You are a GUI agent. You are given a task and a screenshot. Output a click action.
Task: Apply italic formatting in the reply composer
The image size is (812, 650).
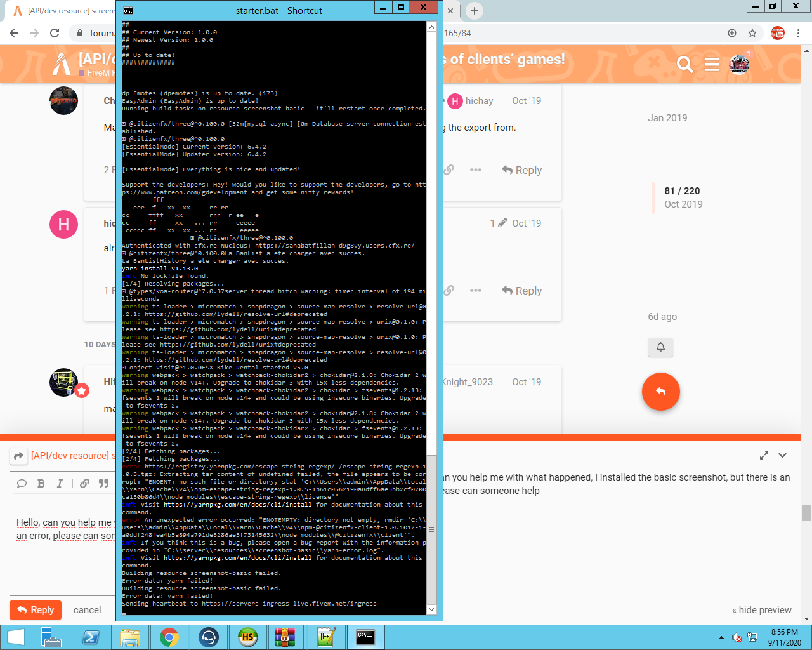point(59,483)
